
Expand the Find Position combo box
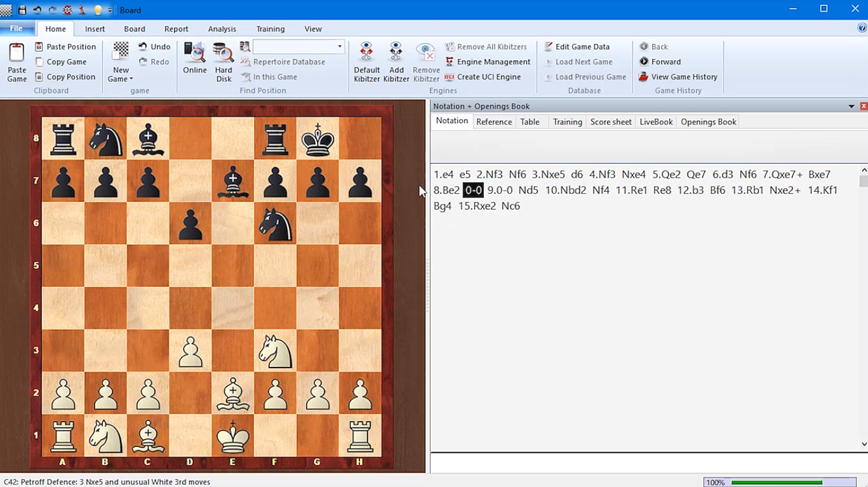(340, 46)
